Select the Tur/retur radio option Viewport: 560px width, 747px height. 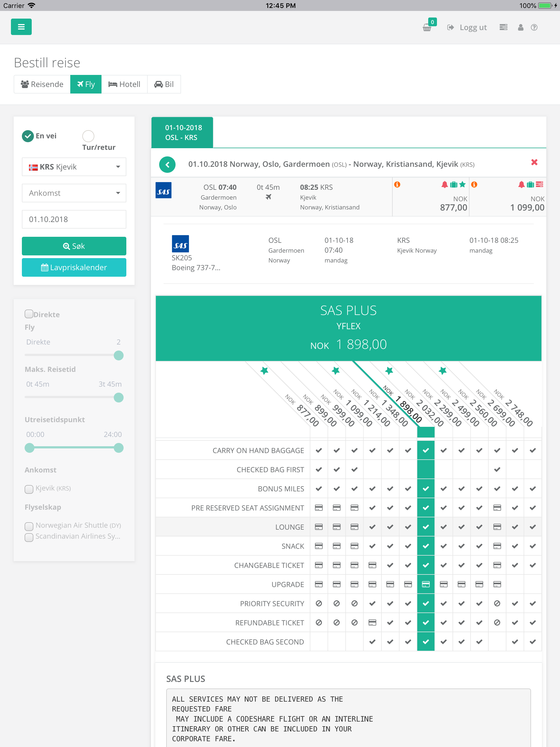point(88,136)
